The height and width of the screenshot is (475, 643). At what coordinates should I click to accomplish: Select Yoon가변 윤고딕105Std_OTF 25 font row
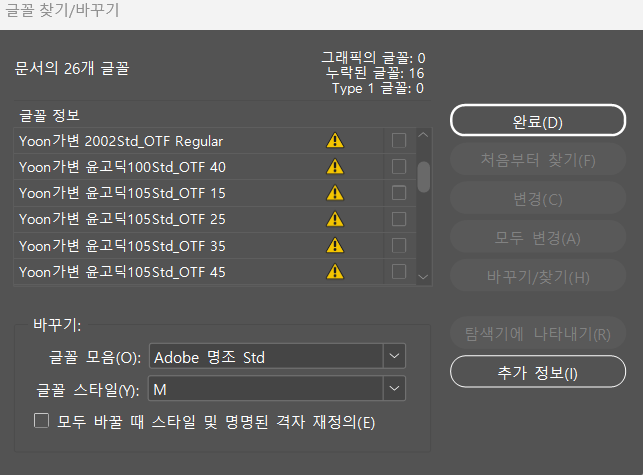pyautogui.click(x=215, y=219)
